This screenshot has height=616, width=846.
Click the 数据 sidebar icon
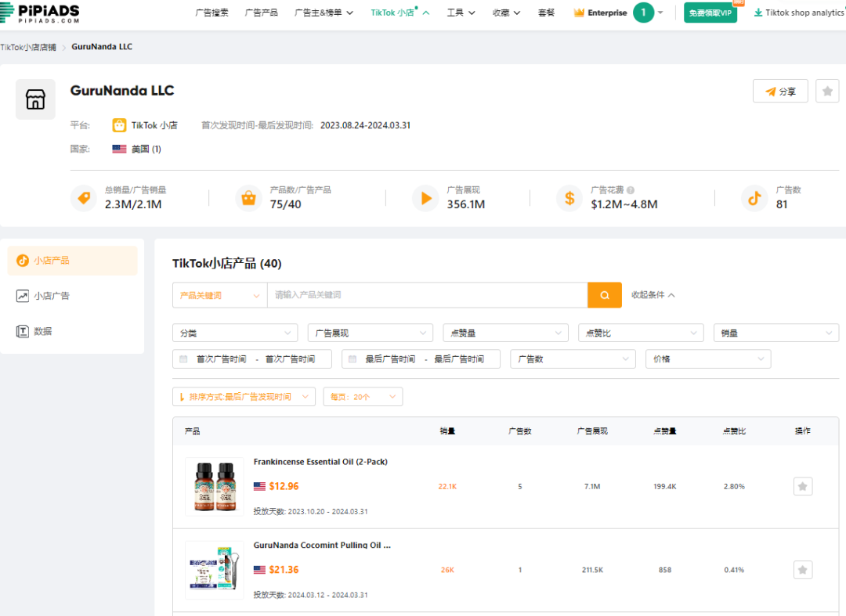pyautogui.click(x=23, y=331)
